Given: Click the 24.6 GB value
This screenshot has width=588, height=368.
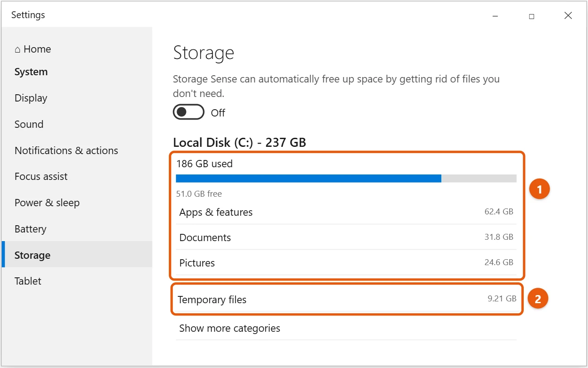Looking at the screenshot, I should tap(499, 262).
